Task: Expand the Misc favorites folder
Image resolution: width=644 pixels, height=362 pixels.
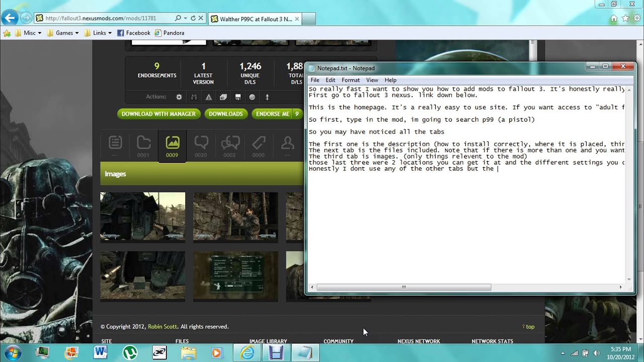Action: (28, 33)
